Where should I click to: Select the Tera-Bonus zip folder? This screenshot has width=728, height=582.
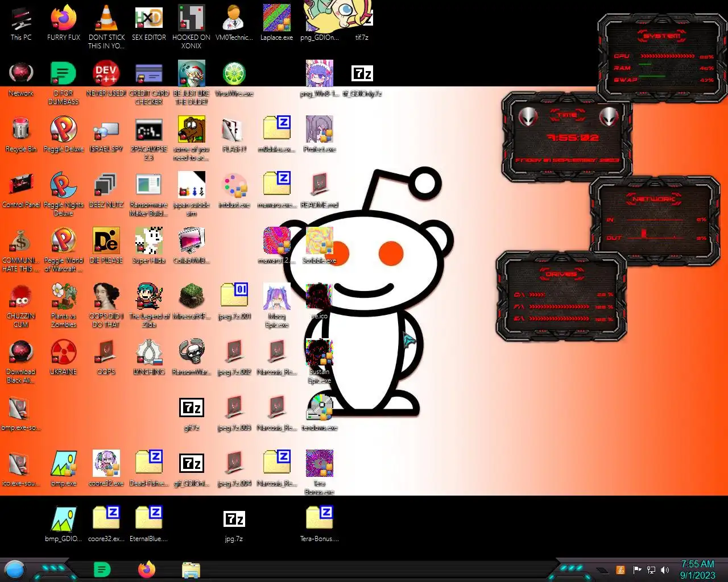click(320, 525)
